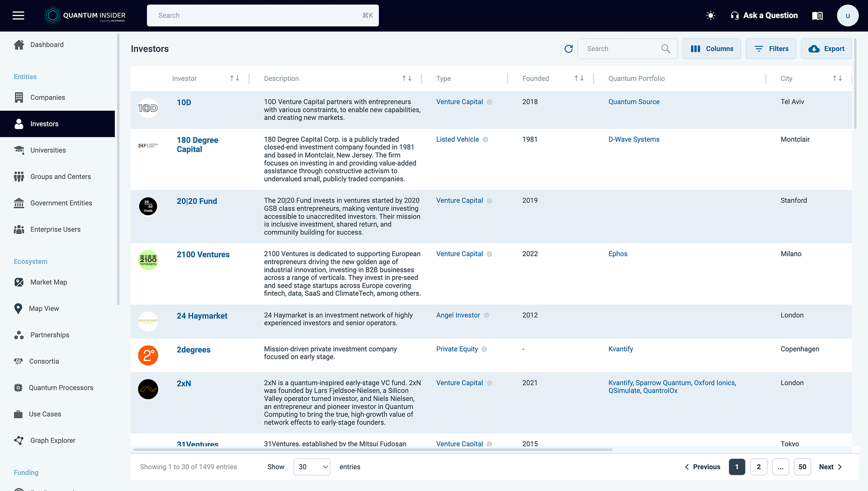Sort by City column arrows
868x491 pixels.
(837, 78)
